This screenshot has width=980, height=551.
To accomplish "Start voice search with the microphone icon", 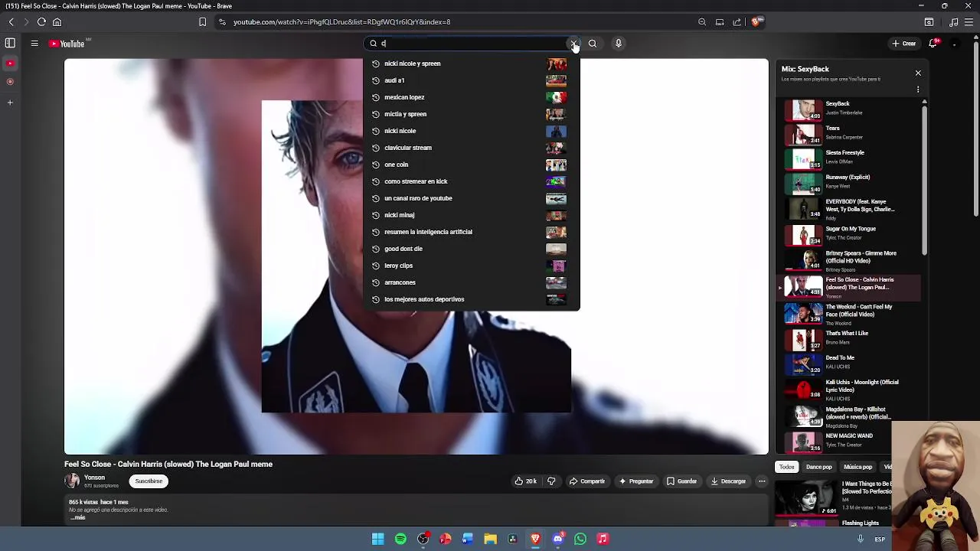I will pyautogui.click(x=619, y=44).
